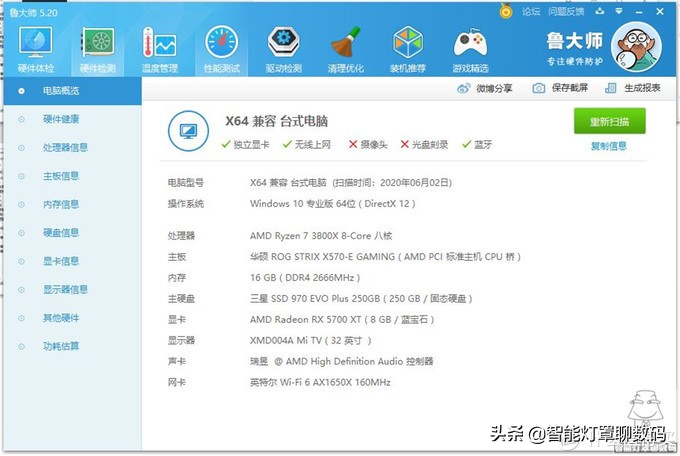The height and width of the screenshot is (456, 680).
Task: Open the title bar dropdown menu arrow
Action: pos(619,11)
